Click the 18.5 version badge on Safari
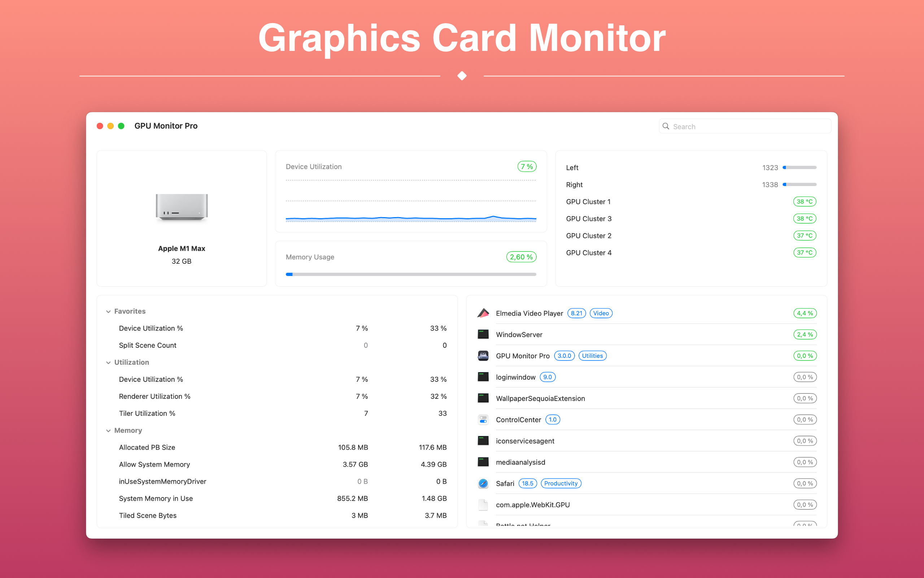This screenshot has width=924, height=578. [528, 483]
